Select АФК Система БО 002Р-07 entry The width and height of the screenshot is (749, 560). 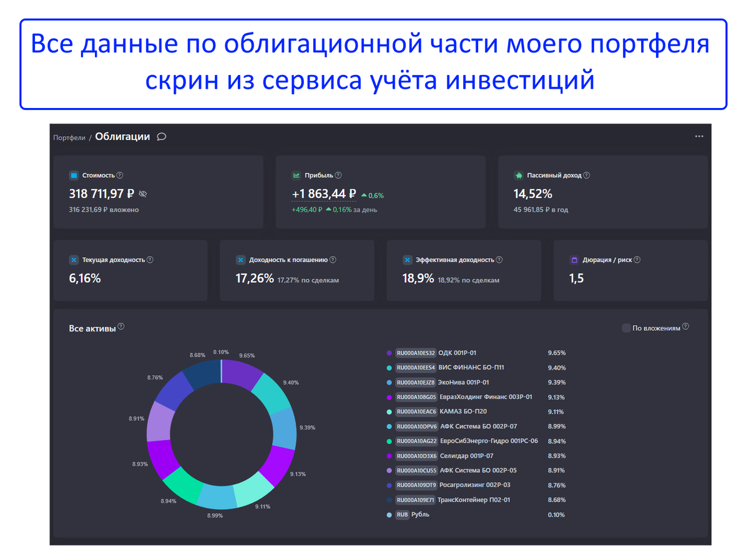tap(479, 426)
